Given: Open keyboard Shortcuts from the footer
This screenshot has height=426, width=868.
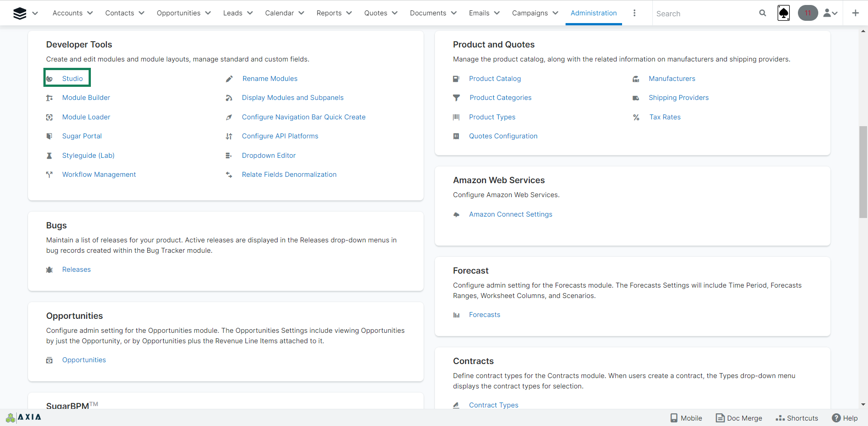Looking at the screenshot, I should pos(797,418).
